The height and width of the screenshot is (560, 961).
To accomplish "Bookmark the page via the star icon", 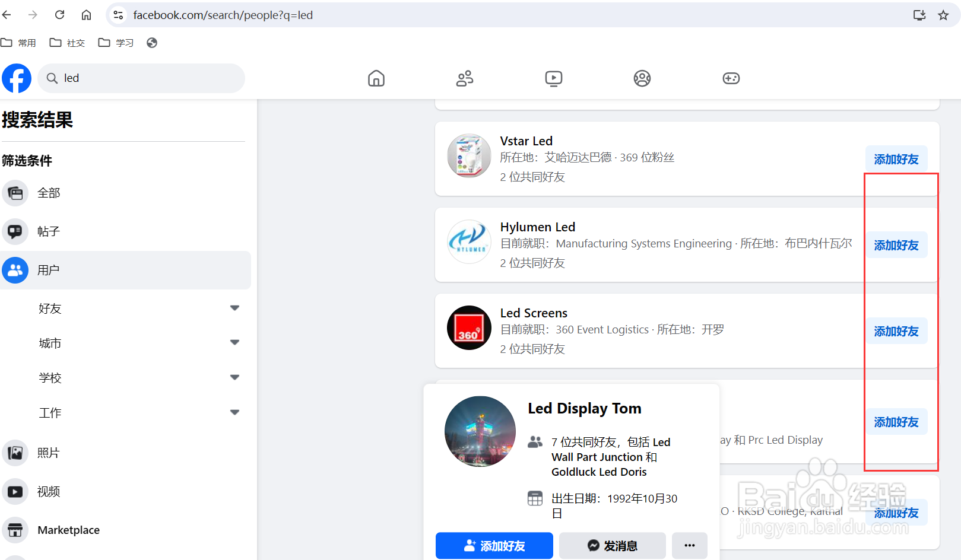I will (943, 15).
